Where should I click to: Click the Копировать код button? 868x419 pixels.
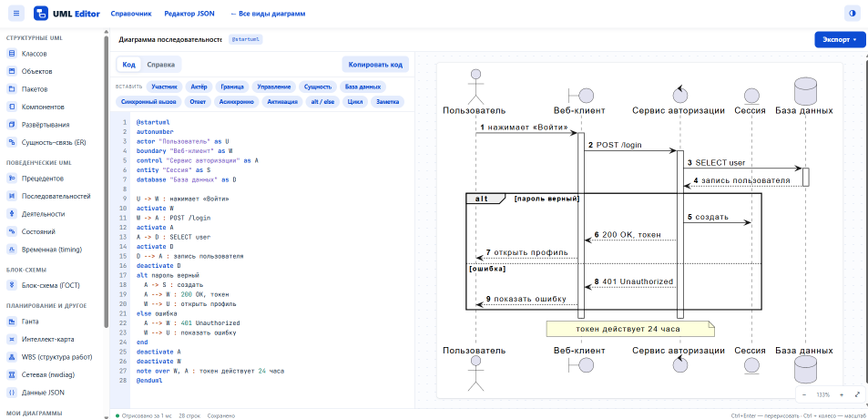click(x=375, y=64)
